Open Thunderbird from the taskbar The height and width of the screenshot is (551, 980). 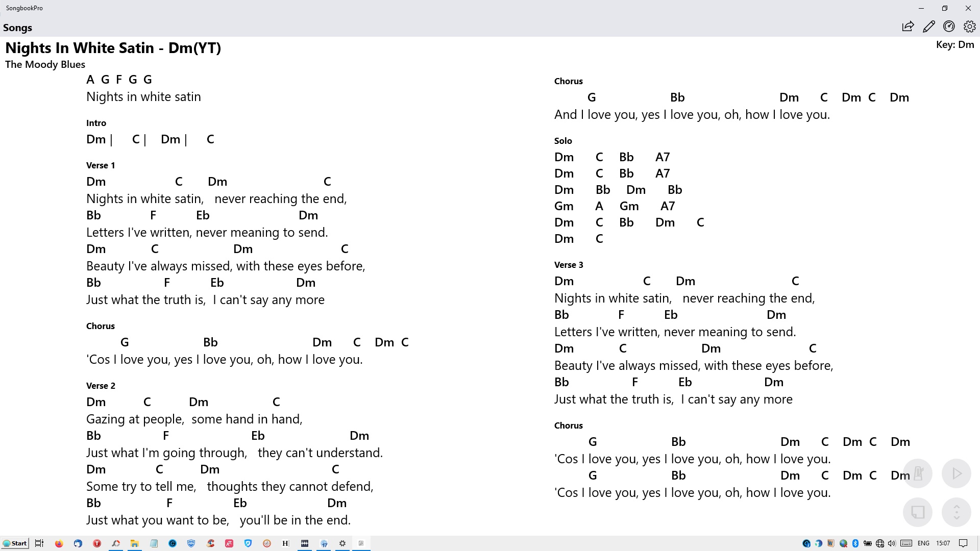[78, 543]
